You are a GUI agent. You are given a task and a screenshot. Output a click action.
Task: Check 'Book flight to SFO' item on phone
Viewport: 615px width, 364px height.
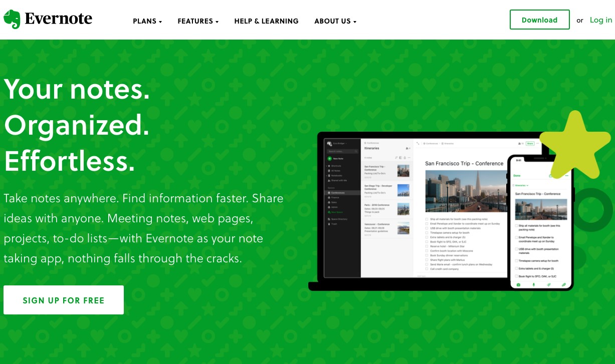click(516, 276)
